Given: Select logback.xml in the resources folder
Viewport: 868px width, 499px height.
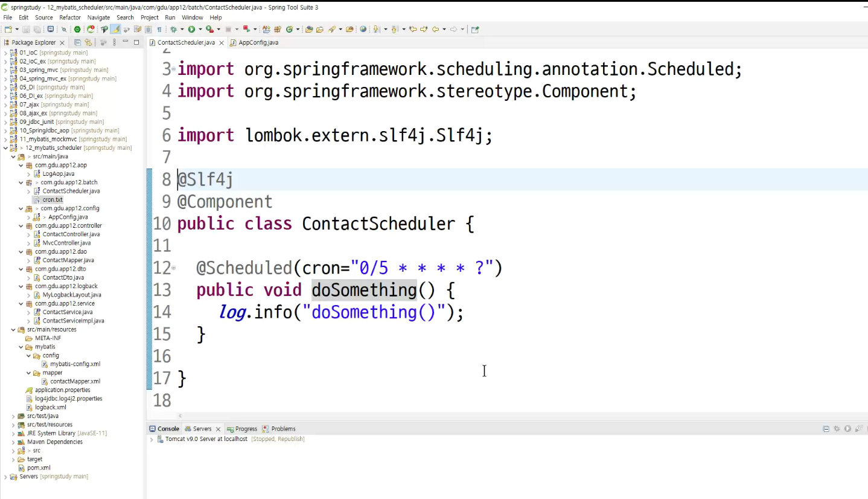Looking at the screenshot, I should [x=51, y=408].
